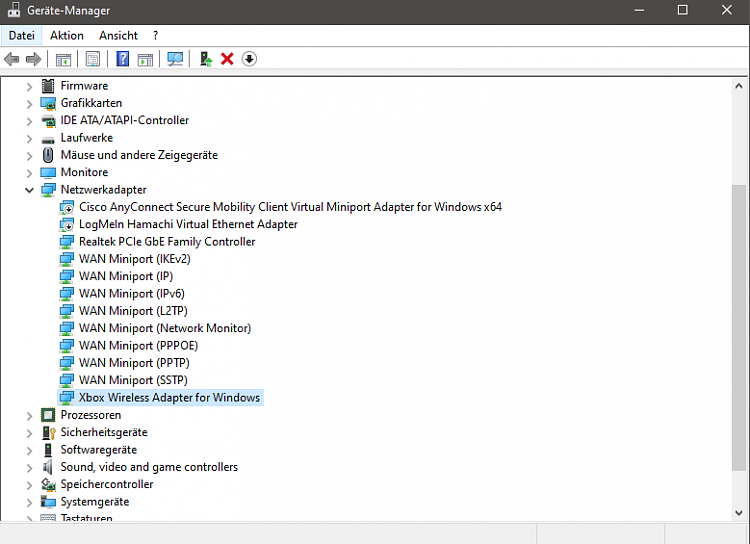The height and width of the screenshot is (544, 750).
Task: Maximize the Geräte-Manager window
Action: 683,10
